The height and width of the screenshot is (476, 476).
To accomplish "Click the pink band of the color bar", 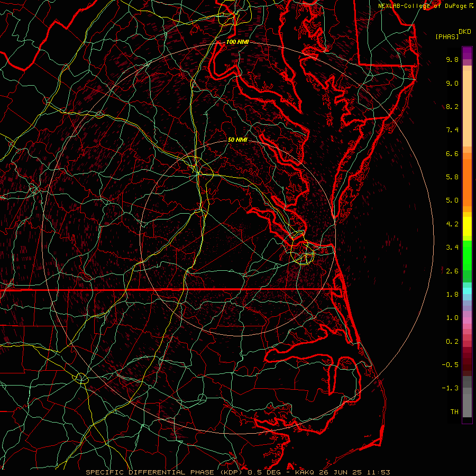I will 467,321.
